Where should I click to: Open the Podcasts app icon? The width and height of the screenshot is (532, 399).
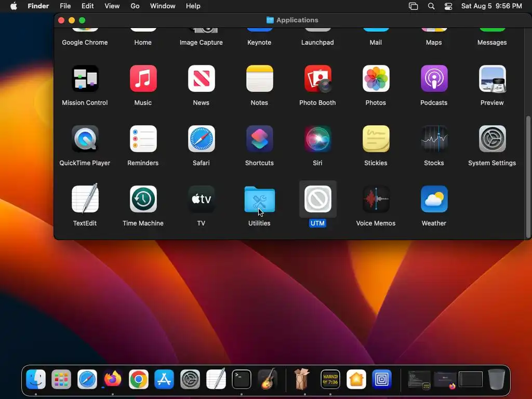434,79
